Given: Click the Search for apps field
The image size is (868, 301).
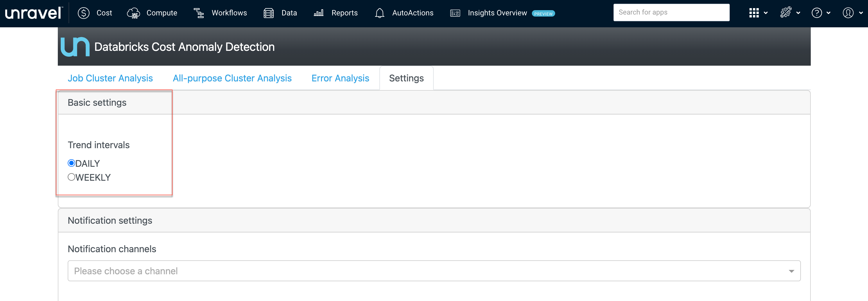Looking at the screenshot, I should point(671,12).
